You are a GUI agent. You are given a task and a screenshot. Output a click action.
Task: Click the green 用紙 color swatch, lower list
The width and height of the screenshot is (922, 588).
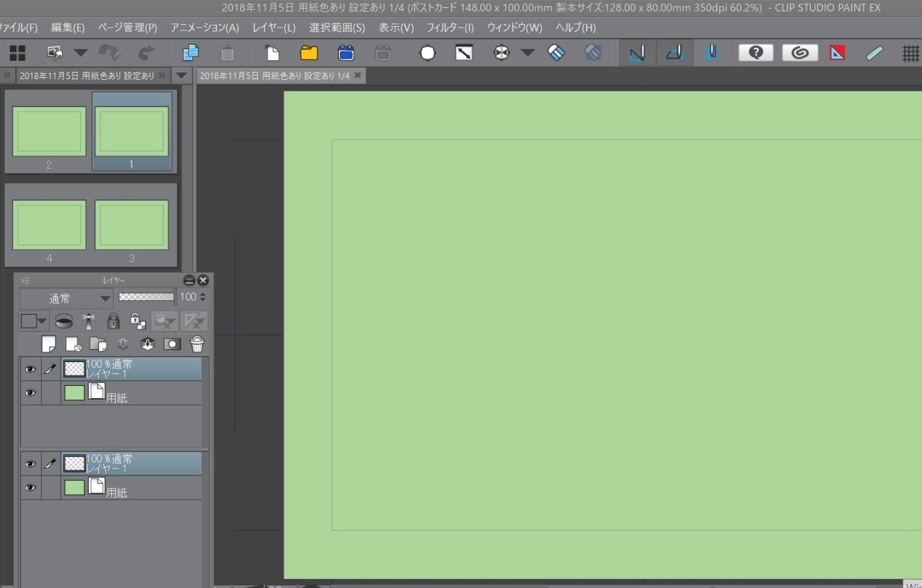(x=75, y=488)
